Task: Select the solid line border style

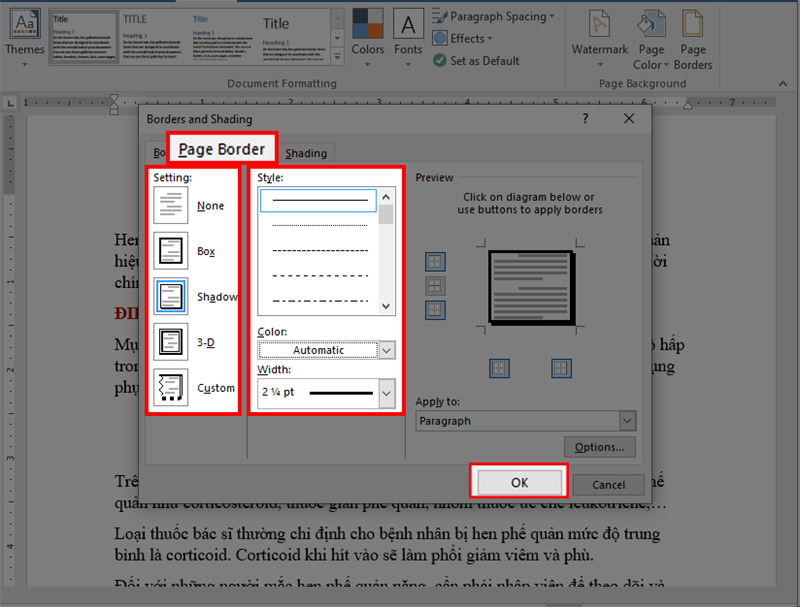Action: coord(318,200)
